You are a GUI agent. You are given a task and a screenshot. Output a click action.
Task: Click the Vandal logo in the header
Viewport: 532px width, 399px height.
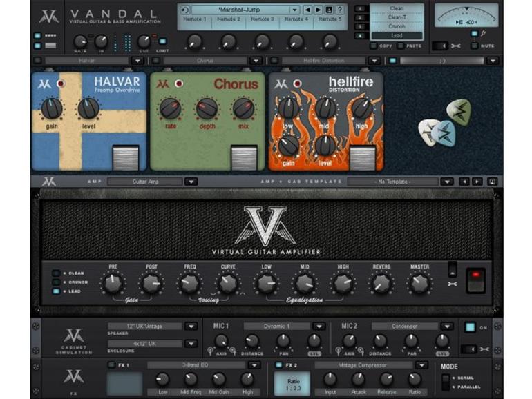(48, 17)
